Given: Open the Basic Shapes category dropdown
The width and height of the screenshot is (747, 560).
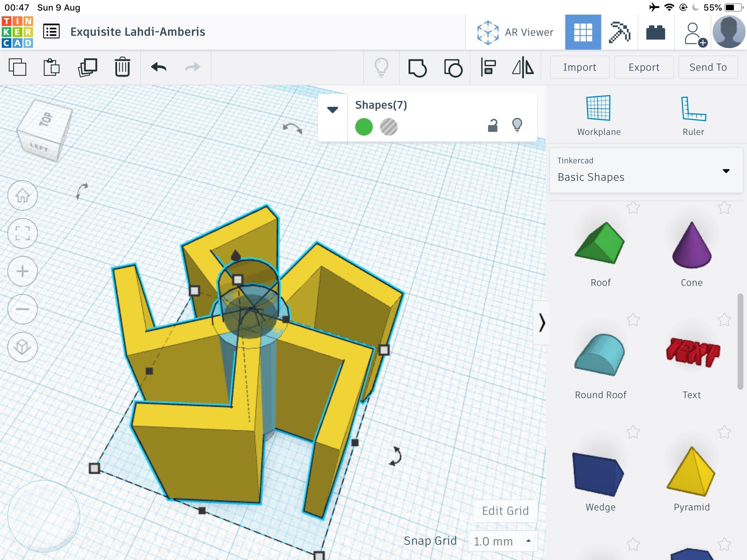Looking at the screenshot, I should (646, 170).
